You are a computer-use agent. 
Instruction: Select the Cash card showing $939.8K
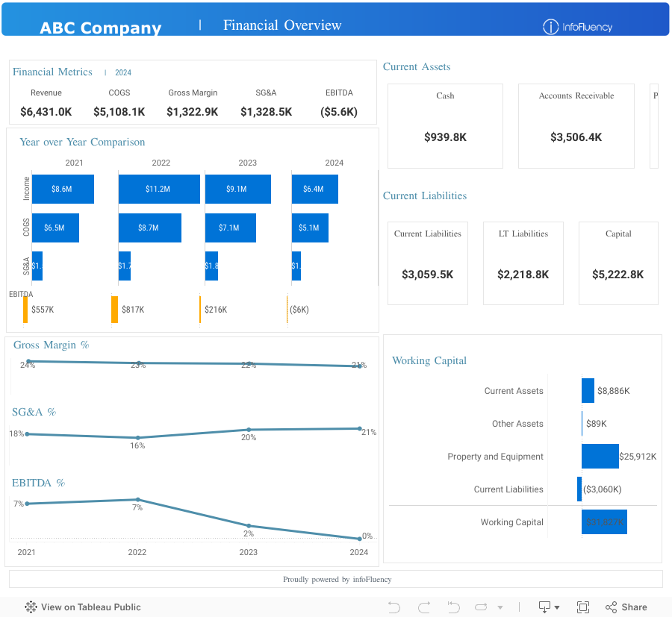[445, 126]
